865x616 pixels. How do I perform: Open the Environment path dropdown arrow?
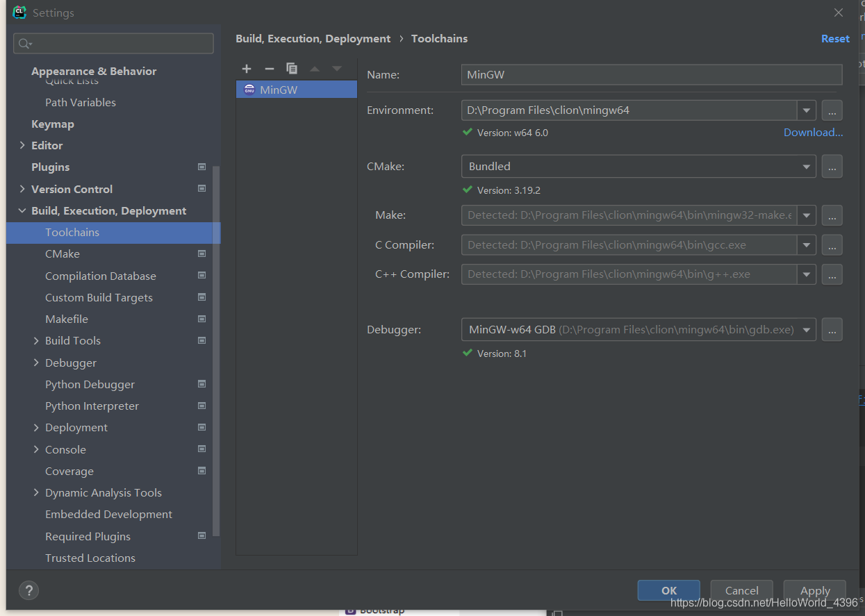click(806, 110)
